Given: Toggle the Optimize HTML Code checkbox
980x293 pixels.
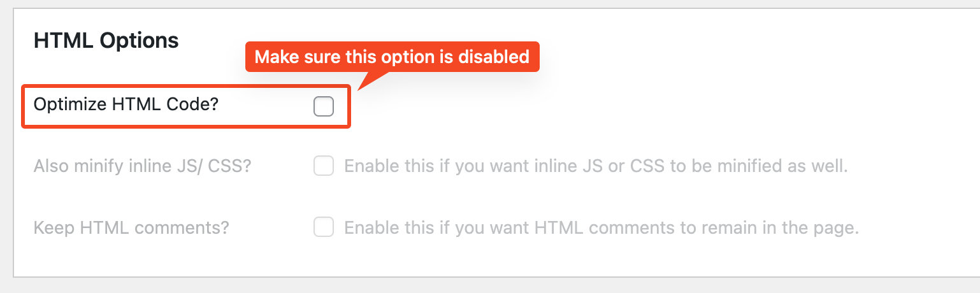Looking at the screenshot, I should click(x=324, y=106).
